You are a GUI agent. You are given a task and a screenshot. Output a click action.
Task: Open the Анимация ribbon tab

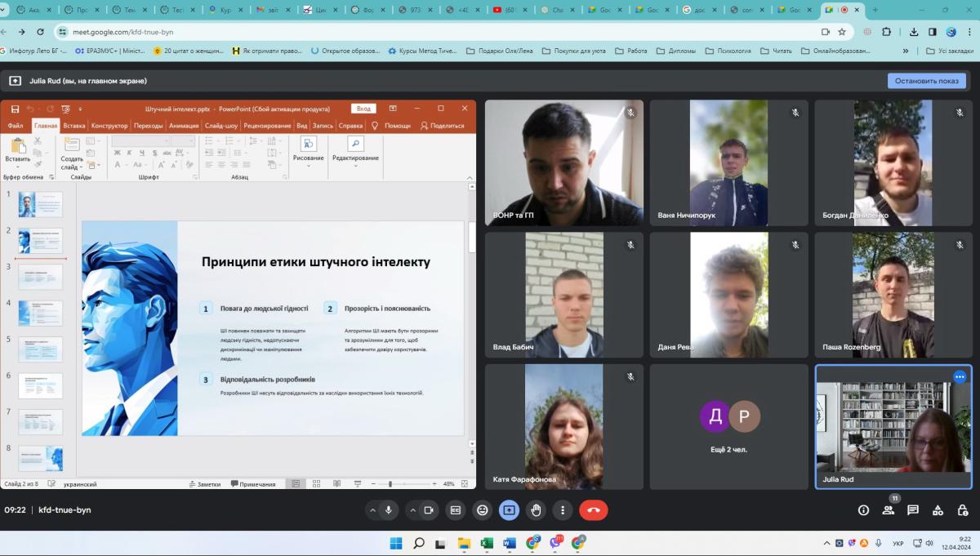tap(184, 126)
